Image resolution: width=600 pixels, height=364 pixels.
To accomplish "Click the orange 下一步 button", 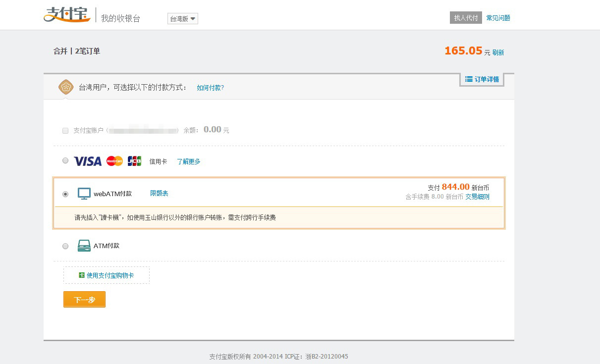I will pos(84,300).
